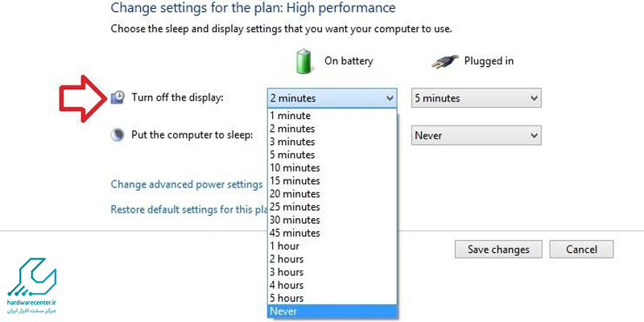The image size is (644, 322).
Task: Collapse the On battery display dropdown
Action: tap(332, 98)
